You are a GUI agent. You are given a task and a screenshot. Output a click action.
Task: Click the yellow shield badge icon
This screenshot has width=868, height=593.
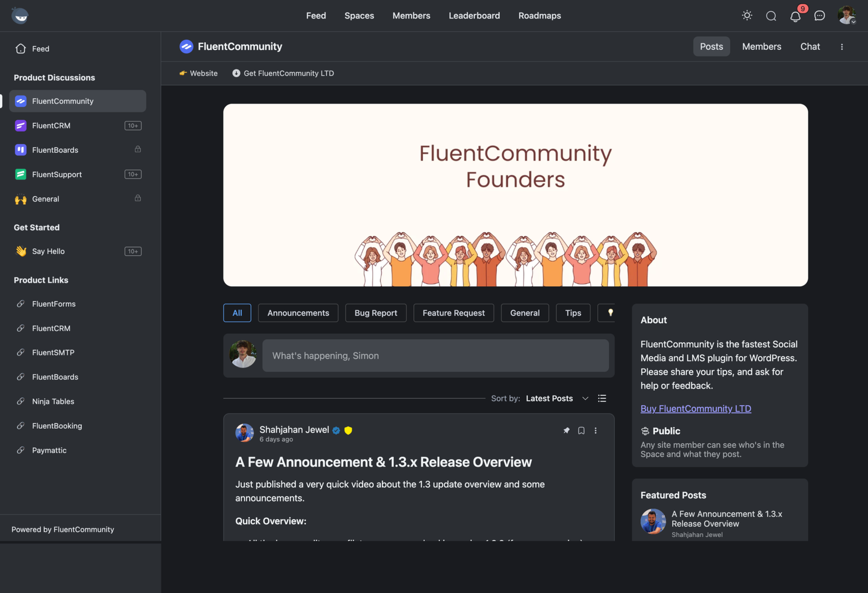tap(348, 430)
